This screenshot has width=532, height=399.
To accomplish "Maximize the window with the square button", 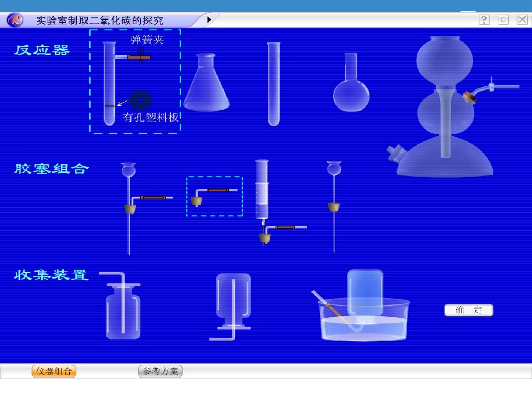I will [x=503, y=20].
